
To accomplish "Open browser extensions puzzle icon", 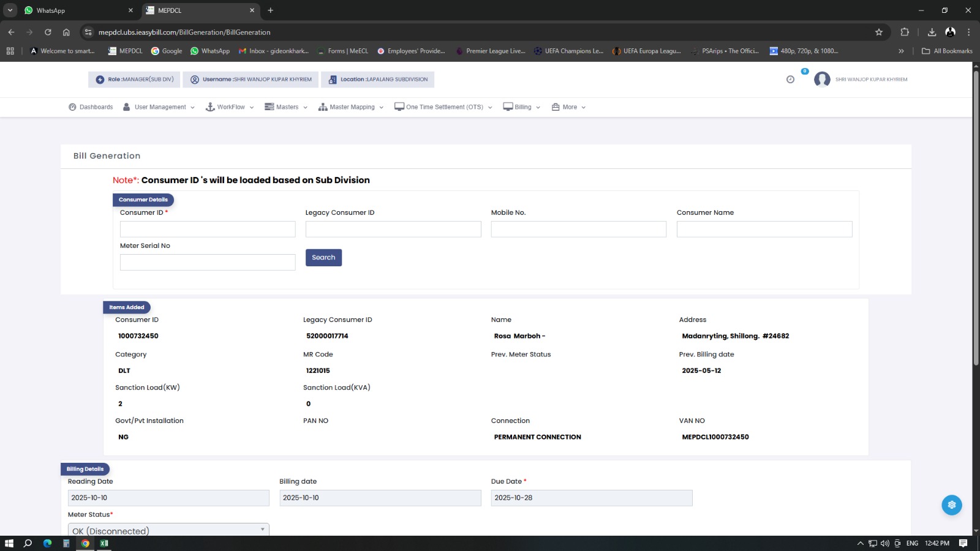I will tap(905, 32).
